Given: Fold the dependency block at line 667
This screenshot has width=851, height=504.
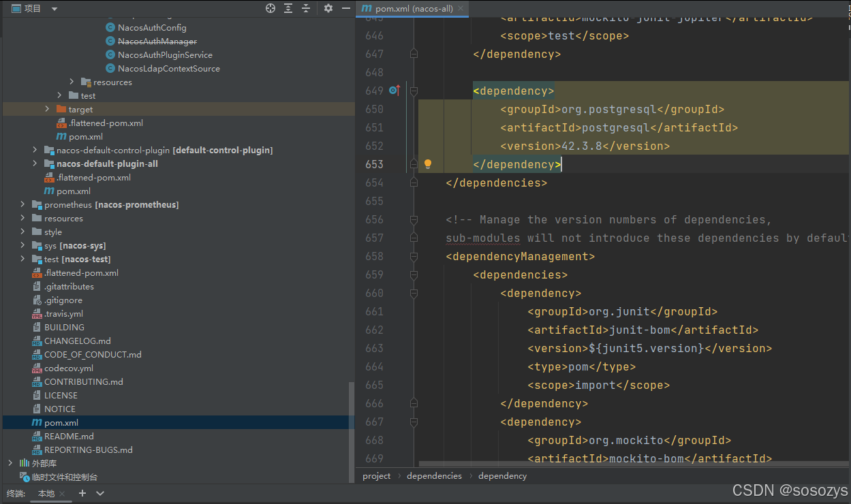Looking at the screenshot, I should coord(414,422).
